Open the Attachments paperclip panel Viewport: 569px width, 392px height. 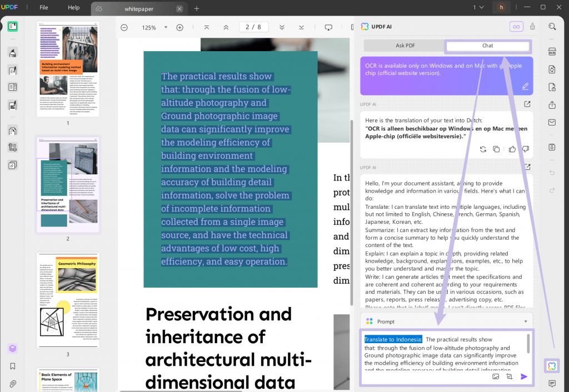(x=13, y=384)
